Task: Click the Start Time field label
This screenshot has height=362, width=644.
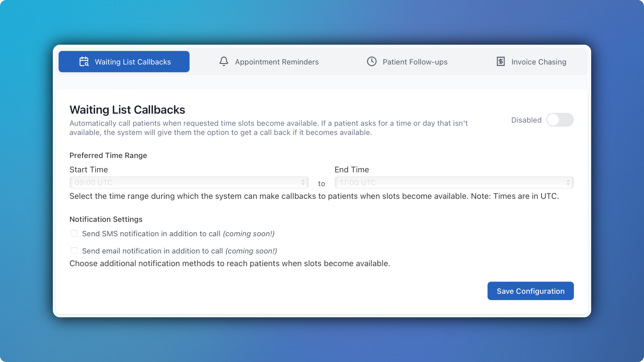Action: click(x=89, y=170)
